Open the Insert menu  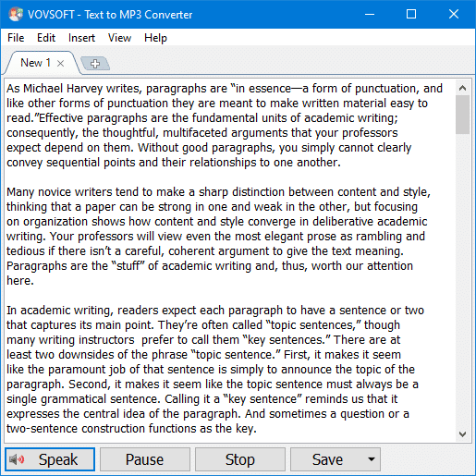point(81,38)
